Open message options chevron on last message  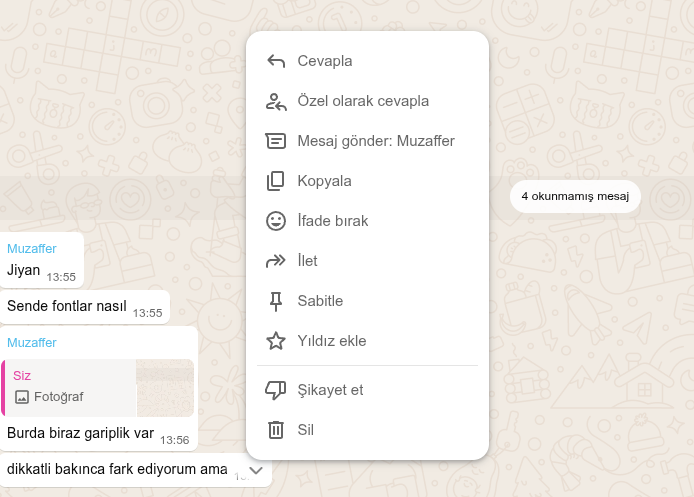click(256, 469)
